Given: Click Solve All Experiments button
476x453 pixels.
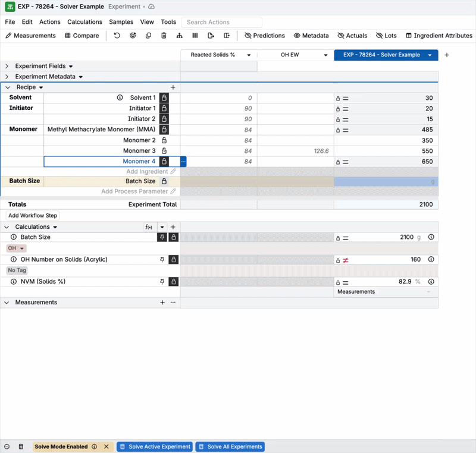Looking at the screenshot, I should [x=230, y=446].
